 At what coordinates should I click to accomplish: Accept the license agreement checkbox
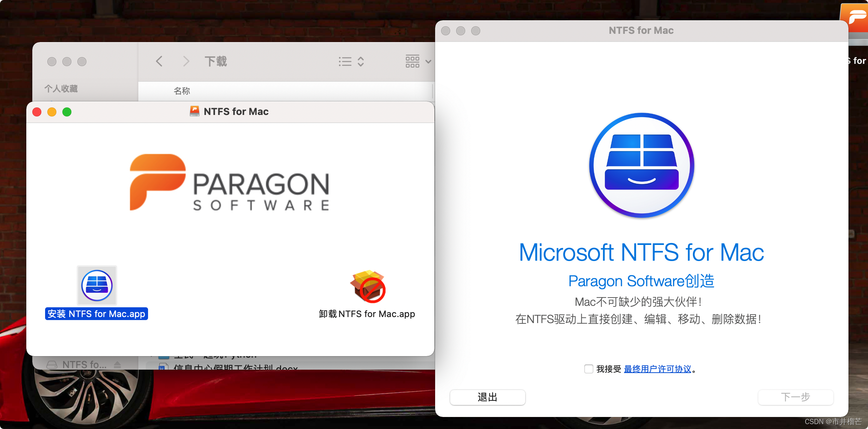[588, 369]
